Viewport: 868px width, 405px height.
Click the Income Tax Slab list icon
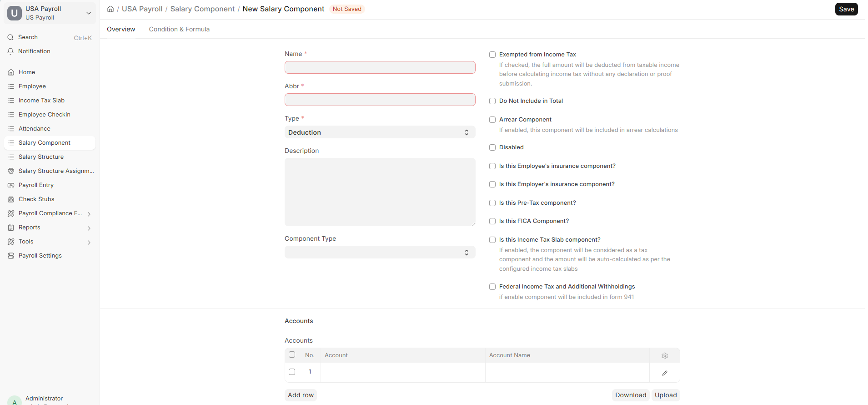11,101
